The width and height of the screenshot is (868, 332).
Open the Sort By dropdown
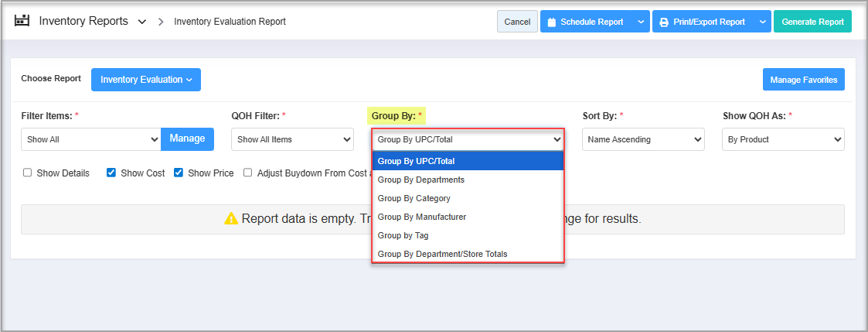(x=643, y=139)
